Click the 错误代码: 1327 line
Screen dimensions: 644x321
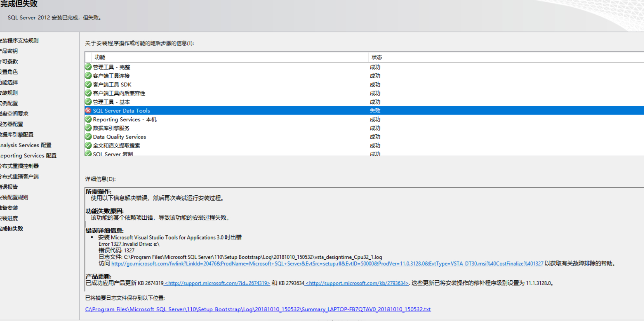tap(116, 250)
